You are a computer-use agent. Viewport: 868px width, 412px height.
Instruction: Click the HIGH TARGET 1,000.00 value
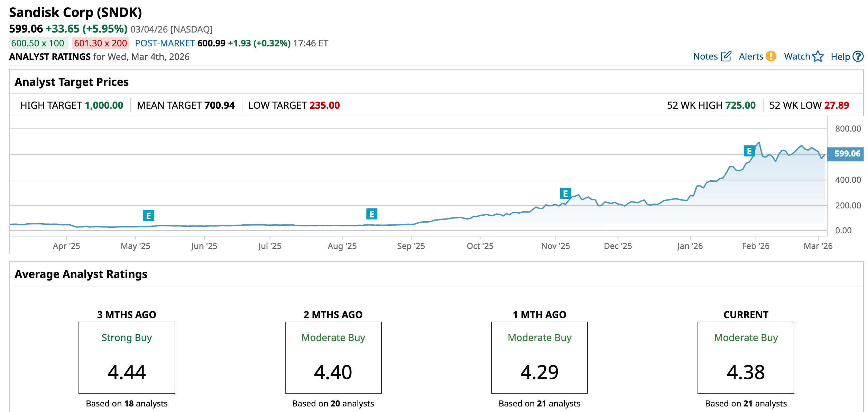104,105
